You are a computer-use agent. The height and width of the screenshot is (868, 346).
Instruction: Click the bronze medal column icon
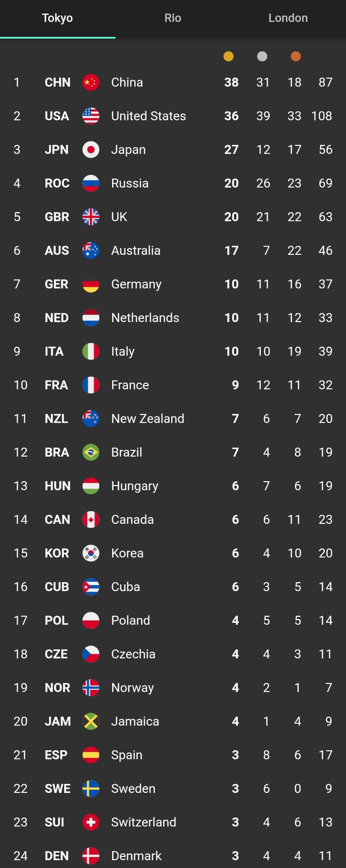296,56
